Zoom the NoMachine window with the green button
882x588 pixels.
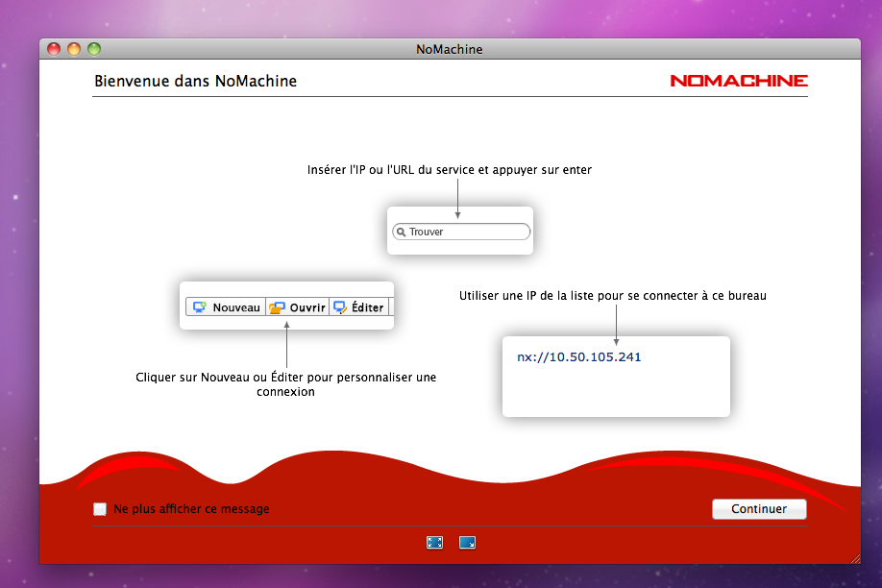(x=94, y=49)
